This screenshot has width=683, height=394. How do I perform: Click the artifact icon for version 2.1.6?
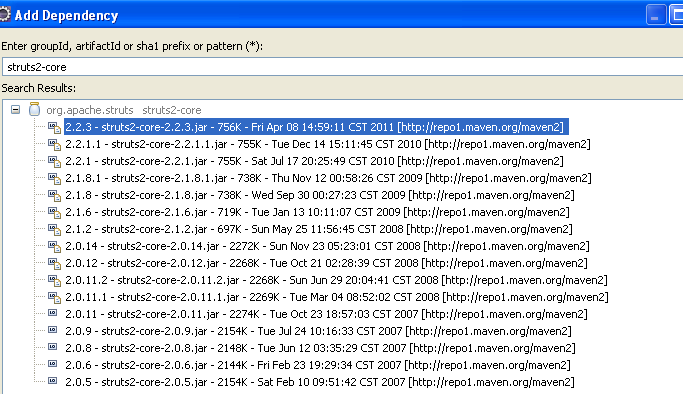(x=54, y=212)
